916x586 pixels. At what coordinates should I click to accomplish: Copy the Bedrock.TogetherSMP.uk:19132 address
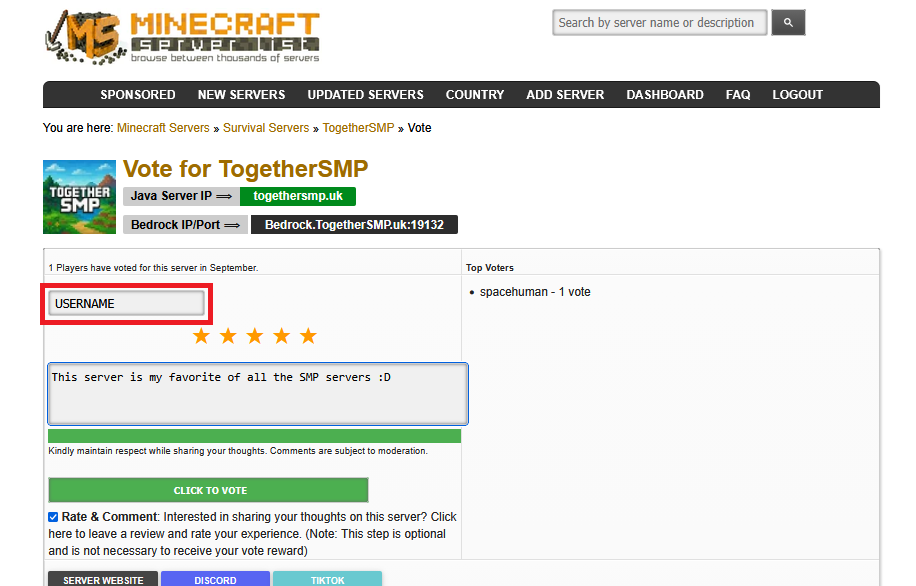pyautogui.click(x=354, y=225)
